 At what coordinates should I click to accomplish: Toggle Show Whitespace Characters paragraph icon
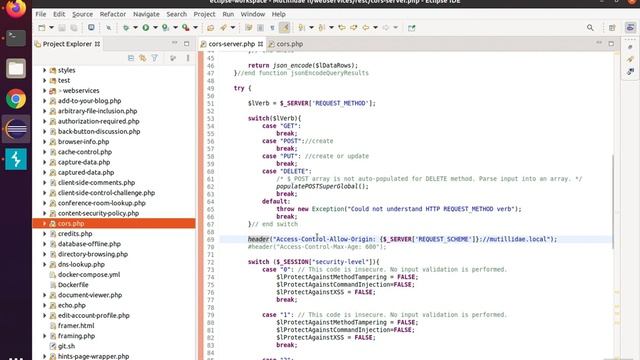click(x=272, y=28)
